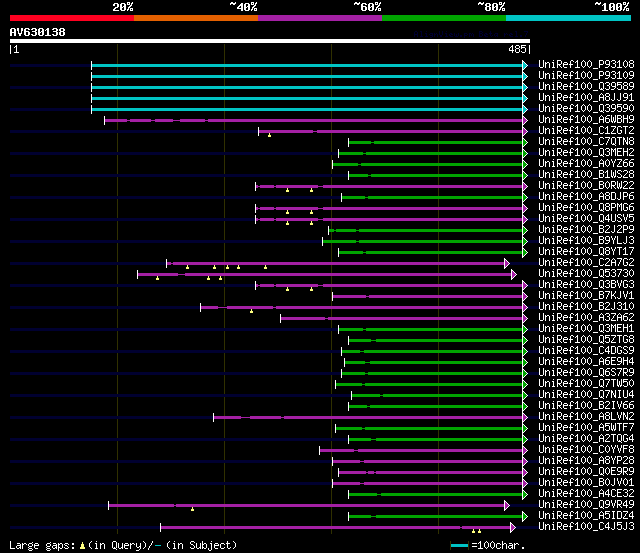Choose UniRef100_B2J2P9 label
Screen dimensions: 640x553
point(586,230)
